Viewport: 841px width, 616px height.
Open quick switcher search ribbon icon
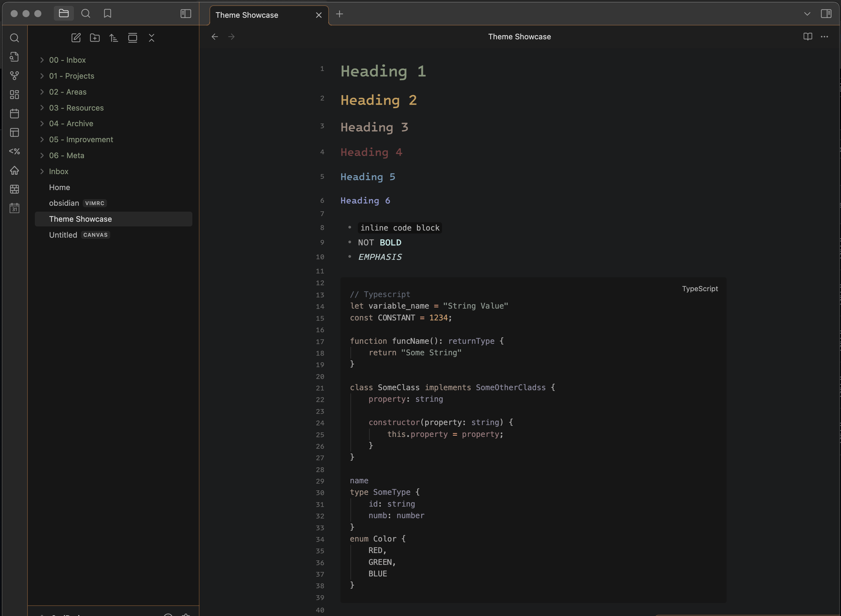tap(14, 38)
